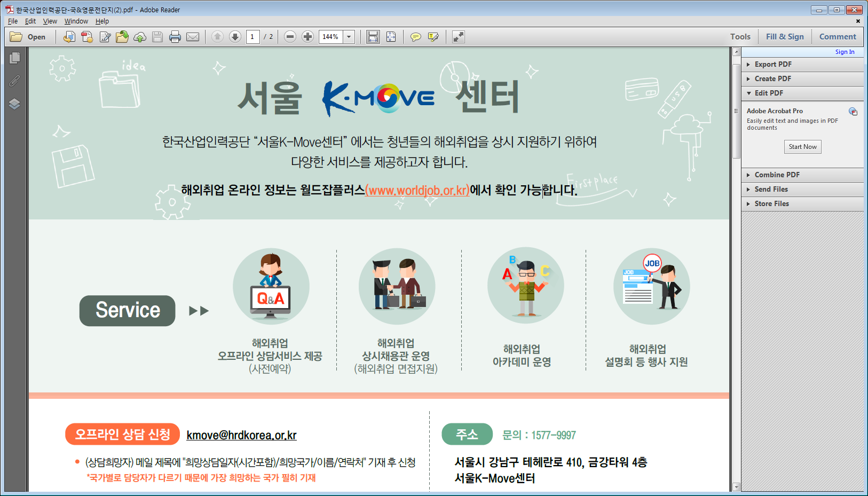
Task: Click the page number input field
Action: [x=252, y=37]
